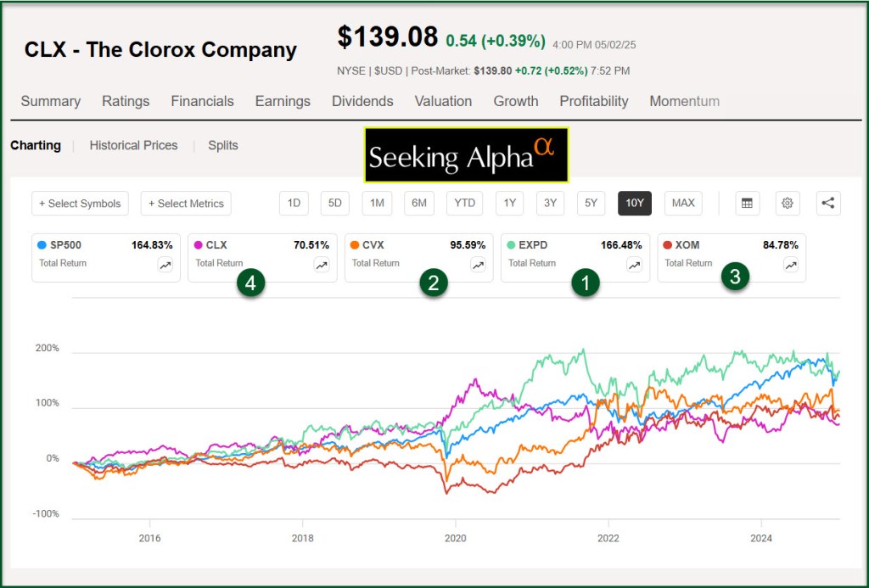Open chart settings gear icon

click(788, 203)
